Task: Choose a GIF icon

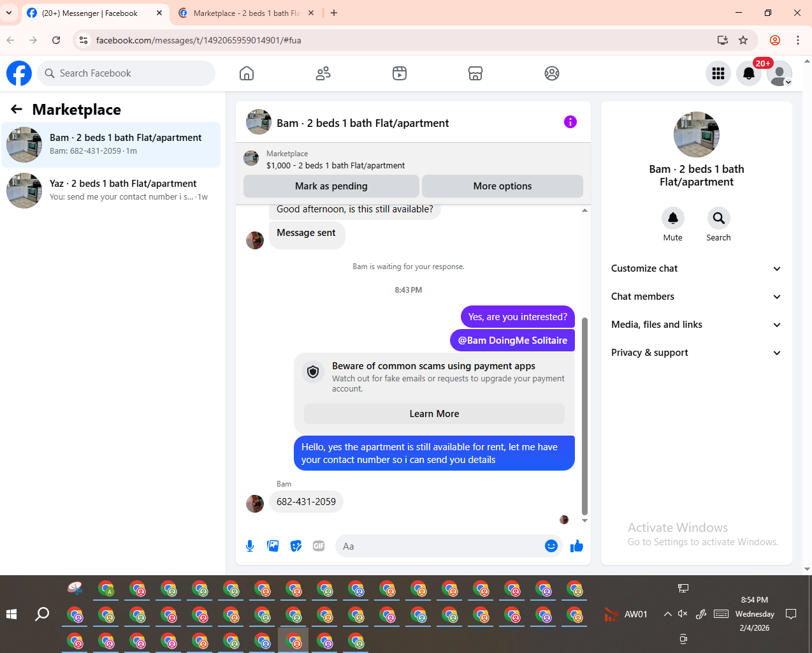Action: point(319,546)
